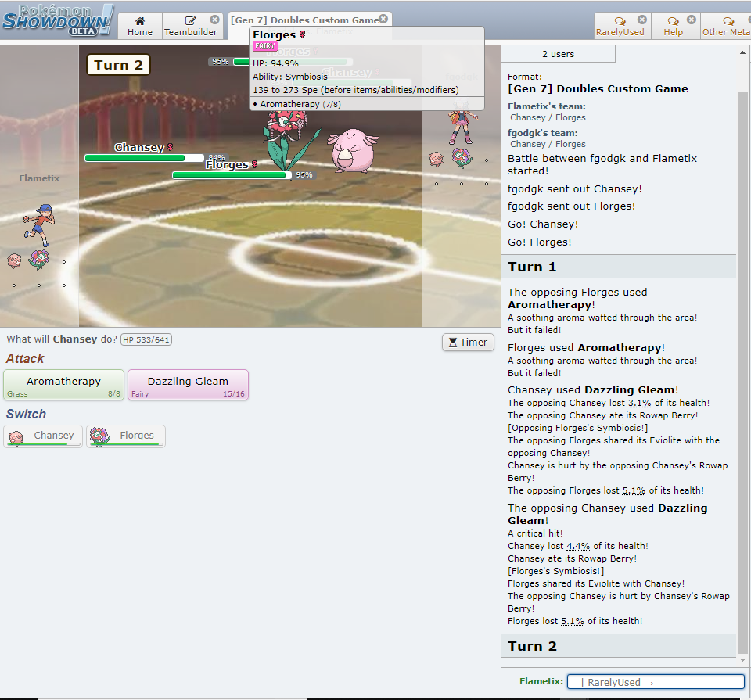This screenshot has width=751, height=700.
Task: Click the Teambuilder edit pencil icon
Action: click(x=190, y=20)
